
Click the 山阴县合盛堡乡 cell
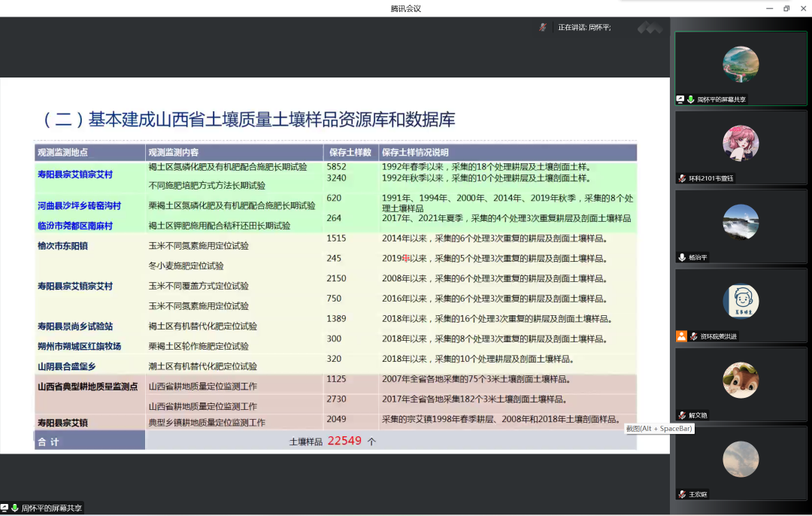[x=67, y=367]
